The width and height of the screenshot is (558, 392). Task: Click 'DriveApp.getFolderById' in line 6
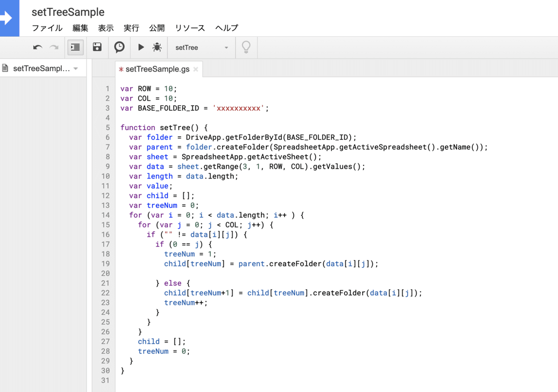point(234,137)
